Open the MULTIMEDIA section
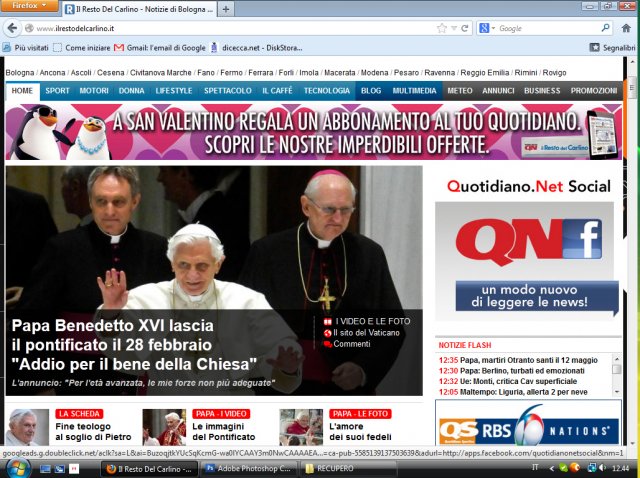 (x=414, y=91)
